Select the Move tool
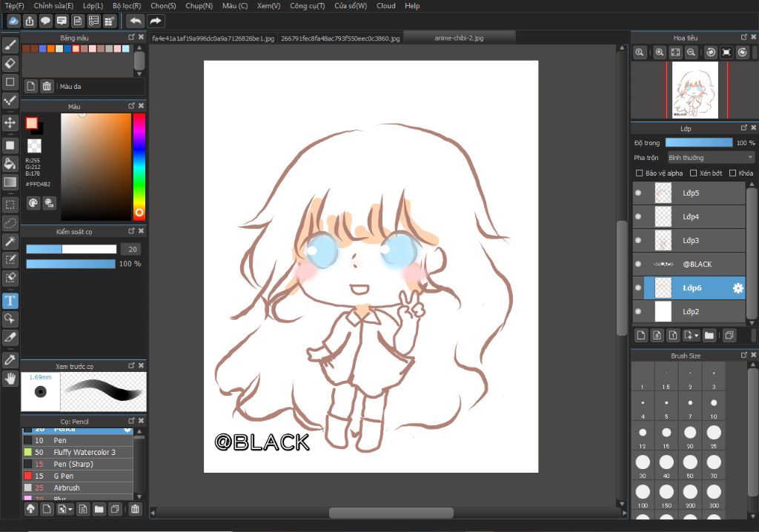Screen dimensions: 759x532 10,122
